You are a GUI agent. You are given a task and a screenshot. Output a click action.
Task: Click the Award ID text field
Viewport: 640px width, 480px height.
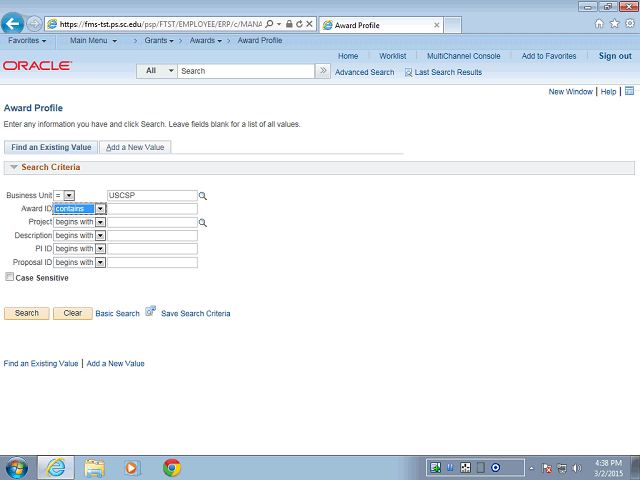click(152, 209)
